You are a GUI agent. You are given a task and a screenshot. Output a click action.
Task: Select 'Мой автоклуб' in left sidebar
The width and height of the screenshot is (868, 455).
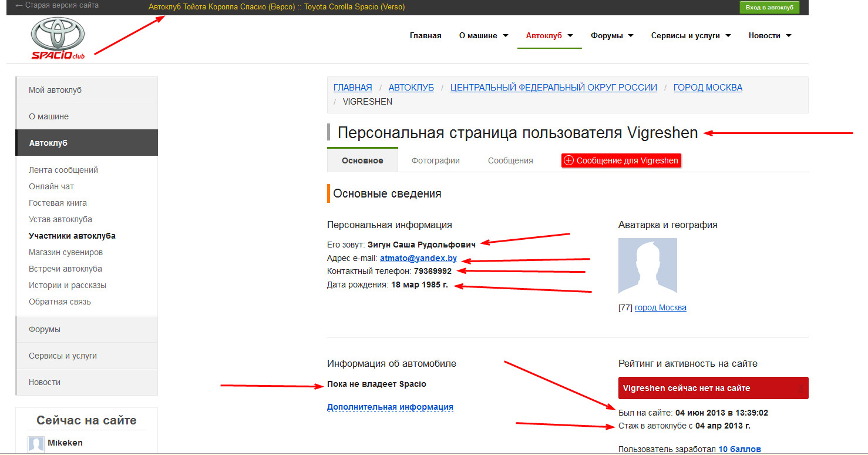(55, 90)
